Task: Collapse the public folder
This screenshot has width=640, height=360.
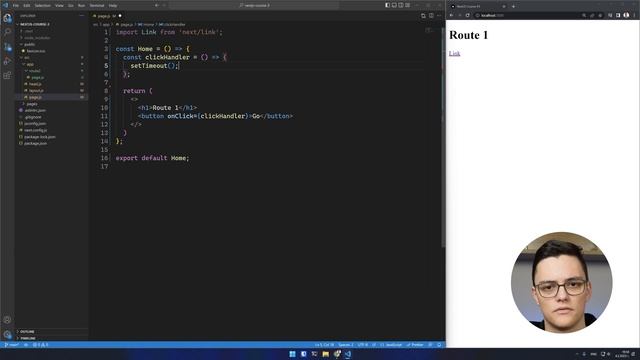Action: click(52, 44)
